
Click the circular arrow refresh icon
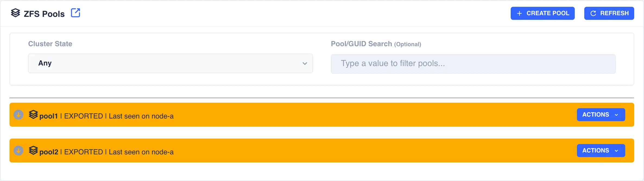(x=593, y=13)
